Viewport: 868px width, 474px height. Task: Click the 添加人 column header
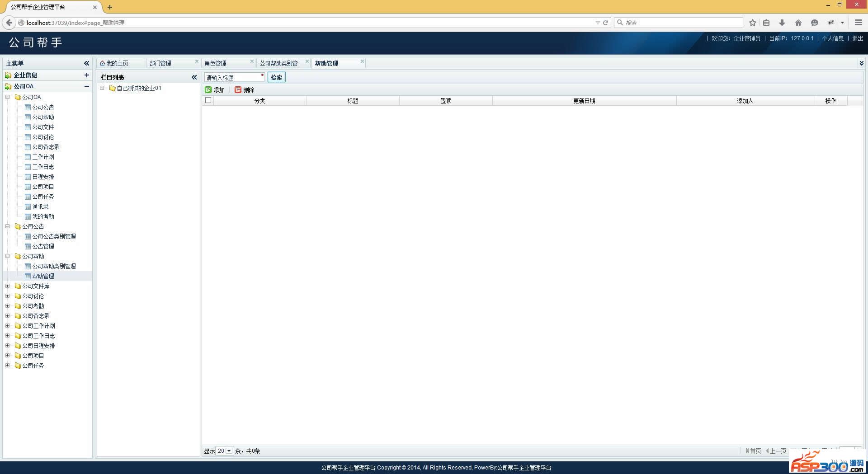(x=745, y=101)
